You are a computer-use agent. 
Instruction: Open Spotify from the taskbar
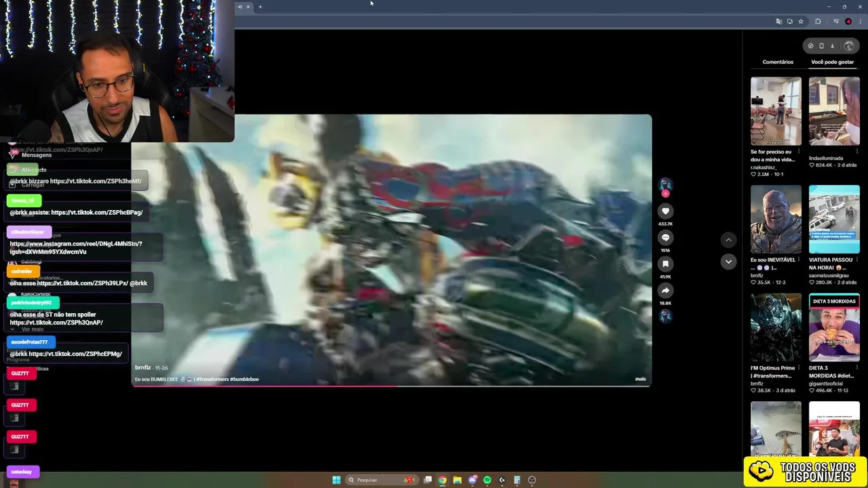click(487, 480)
